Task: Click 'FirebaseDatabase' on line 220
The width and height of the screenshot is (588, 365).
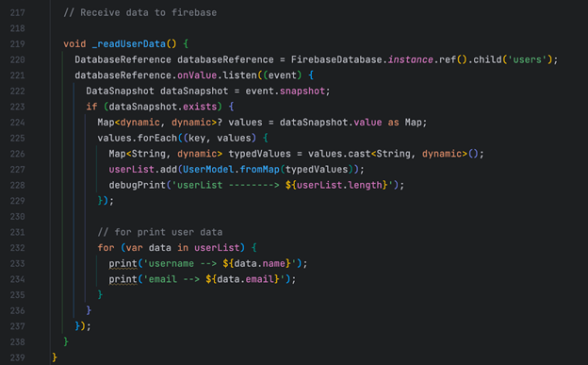Action: coord(336,59)
